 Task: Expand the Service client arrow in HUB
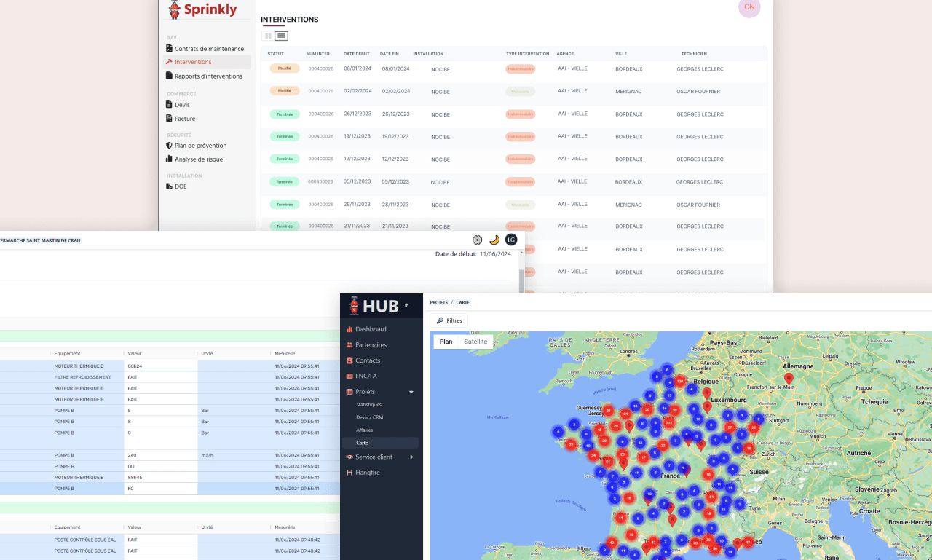(x=411, y=457)
